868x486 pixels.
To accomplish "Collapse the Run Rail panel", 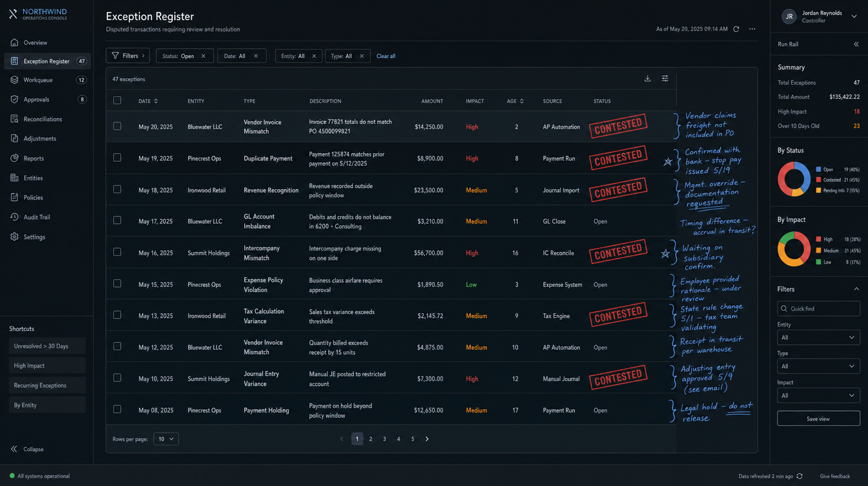I will click(856, 45).
